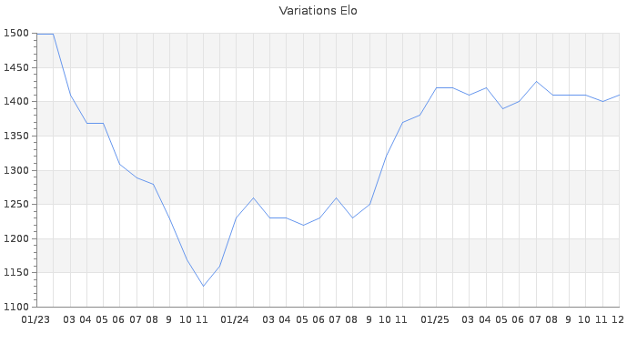Select the 1400 value on the y-axis
This screenshot has height=364, width=637.
[16, 102]
